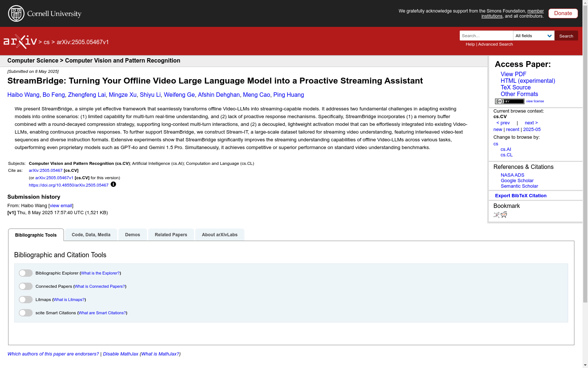Open the Demos tab

133,235
